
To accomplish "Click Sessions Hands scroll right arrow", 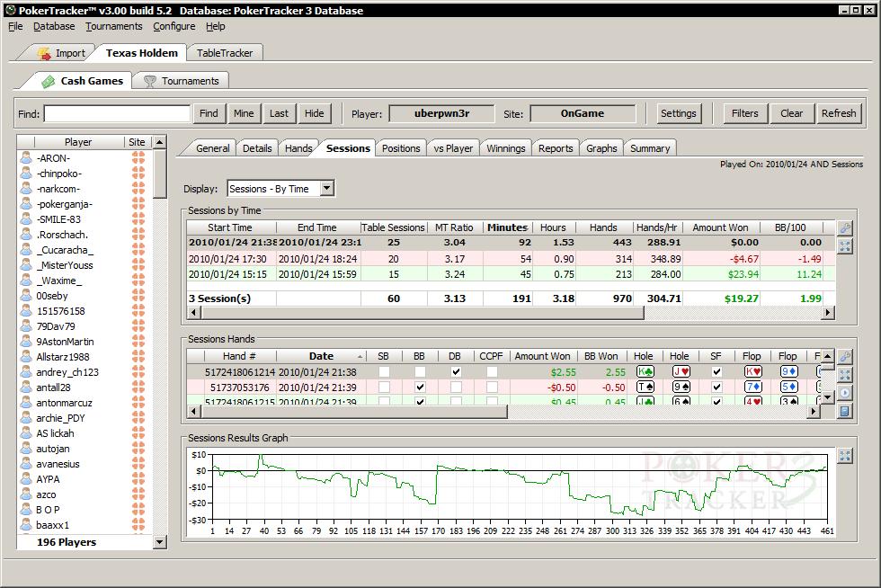I will 814,412.
